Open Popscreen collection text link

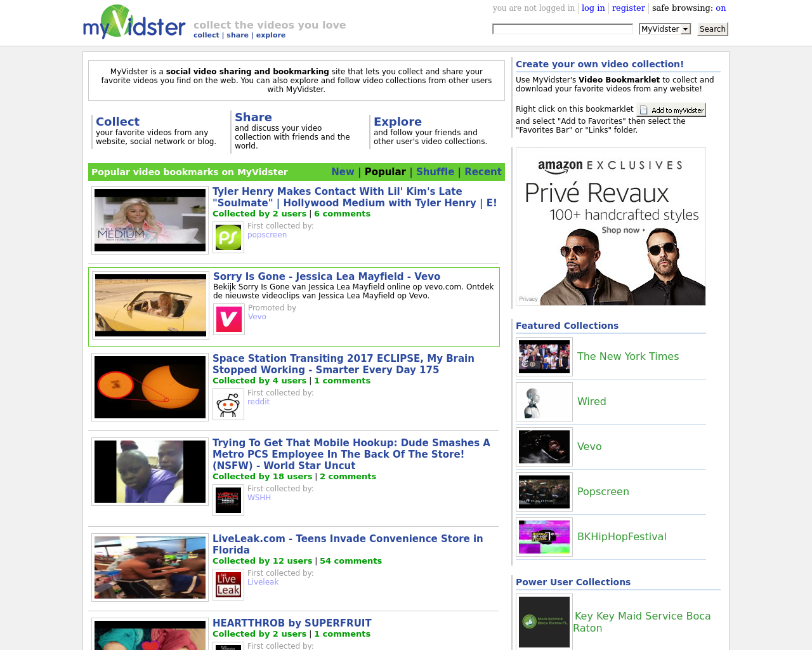pos(603,492)
